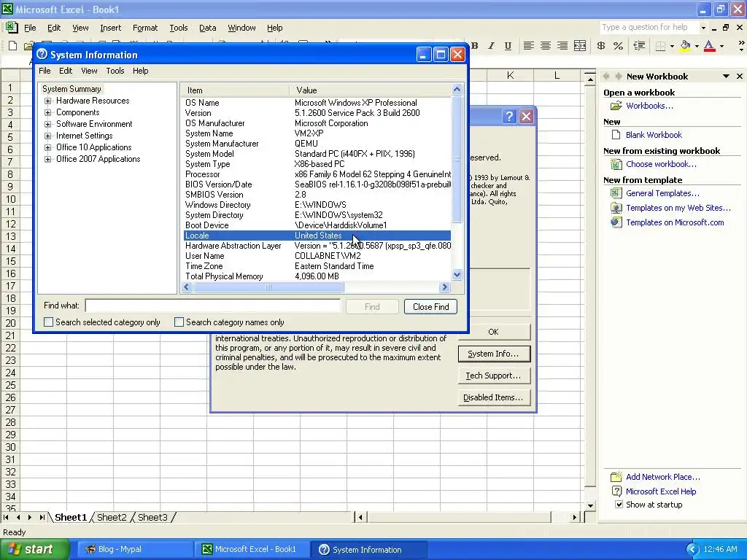The height and width of the screenshot is (560, 747).
Task: Click Toolbar Options chevron at toolbar end
Action: pos(741,46)
